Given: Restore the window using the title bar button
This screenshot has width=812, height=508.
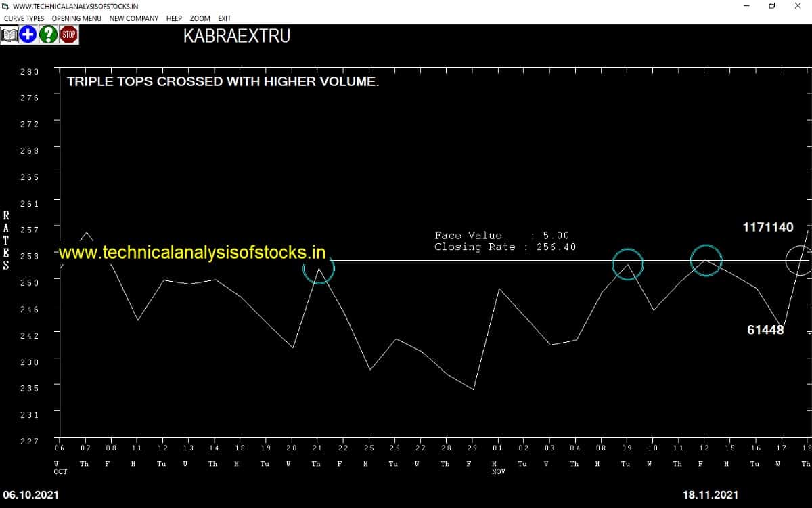Looking at the screenshot, I should coord(772,6).
